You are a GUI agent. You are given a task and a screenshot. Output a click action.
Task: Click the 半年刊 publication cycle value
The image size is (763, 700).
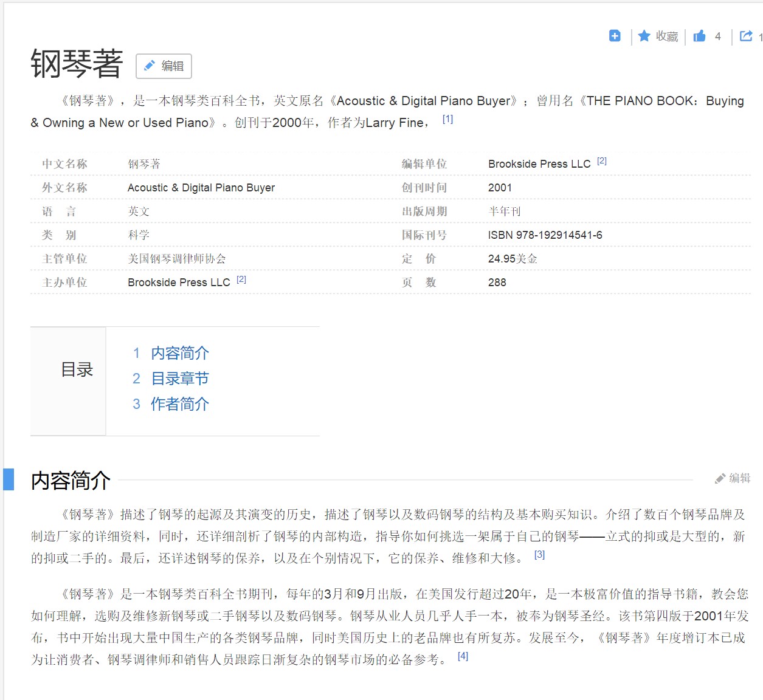505,211
